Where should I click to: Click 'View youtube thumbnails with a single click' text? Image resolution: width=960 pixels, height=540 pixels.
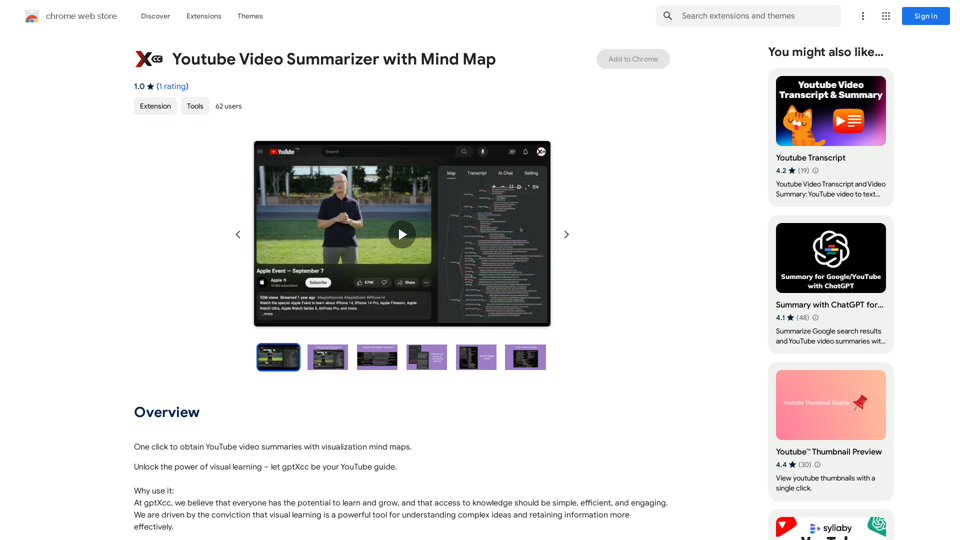(x=825, y=483)
